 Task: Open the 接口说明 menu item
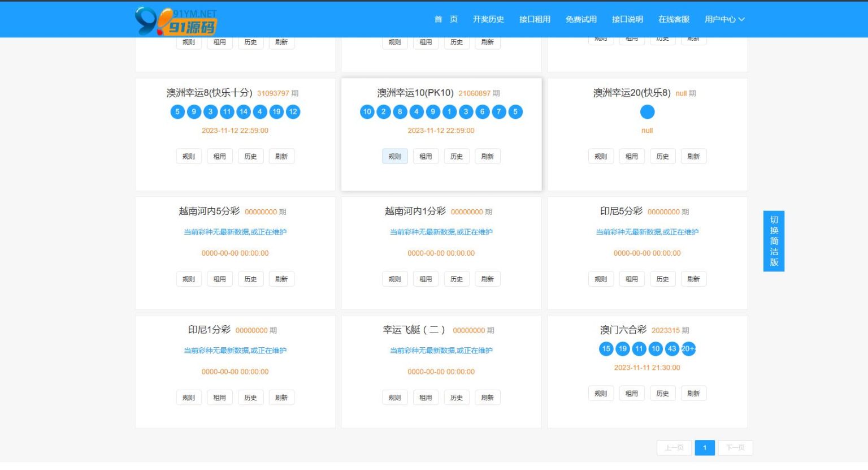coord(627,19)
